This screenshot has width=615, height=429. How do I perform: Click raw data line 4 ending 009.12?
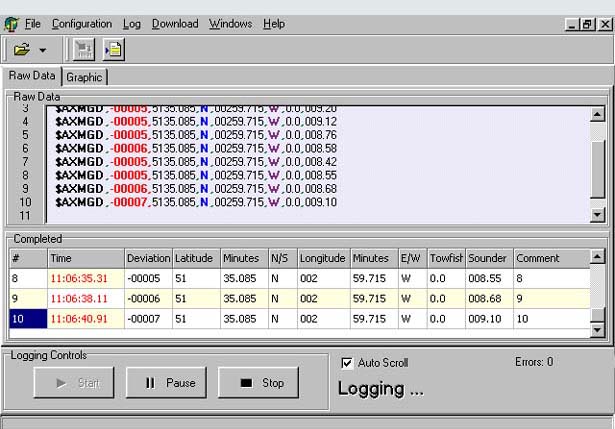(196, 122)
